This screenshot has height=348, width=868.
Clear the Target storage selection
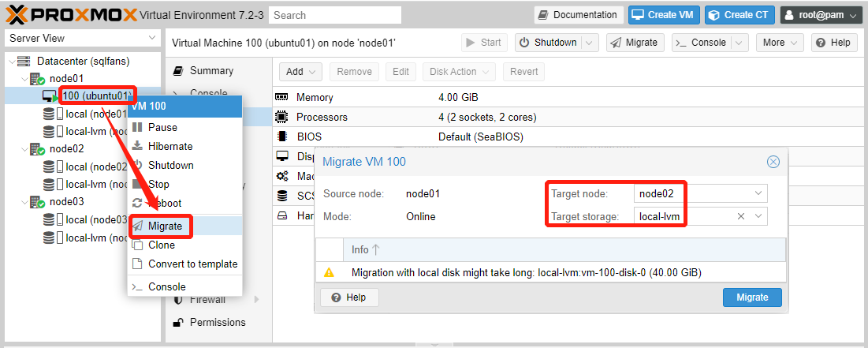coord(741,216)
